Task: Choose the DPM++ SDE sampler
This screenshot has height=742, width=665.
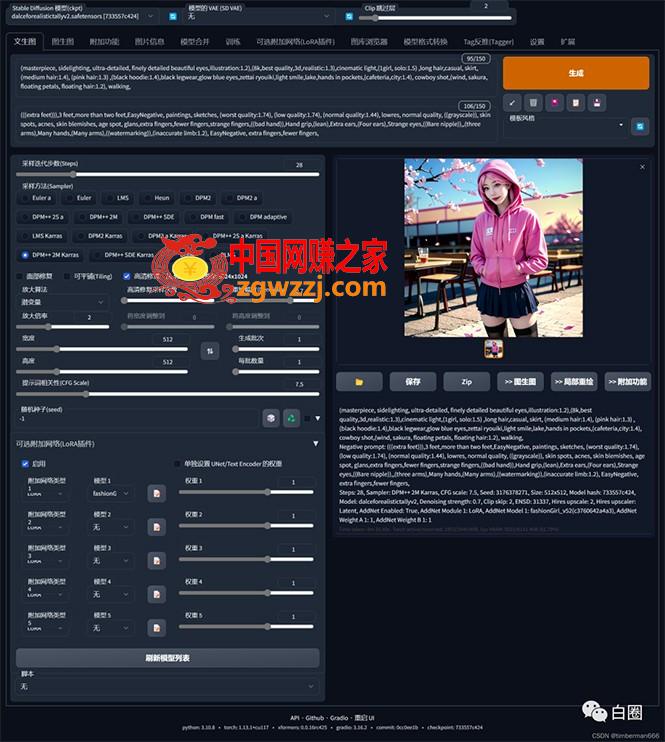Action: [x=154, y=217]
